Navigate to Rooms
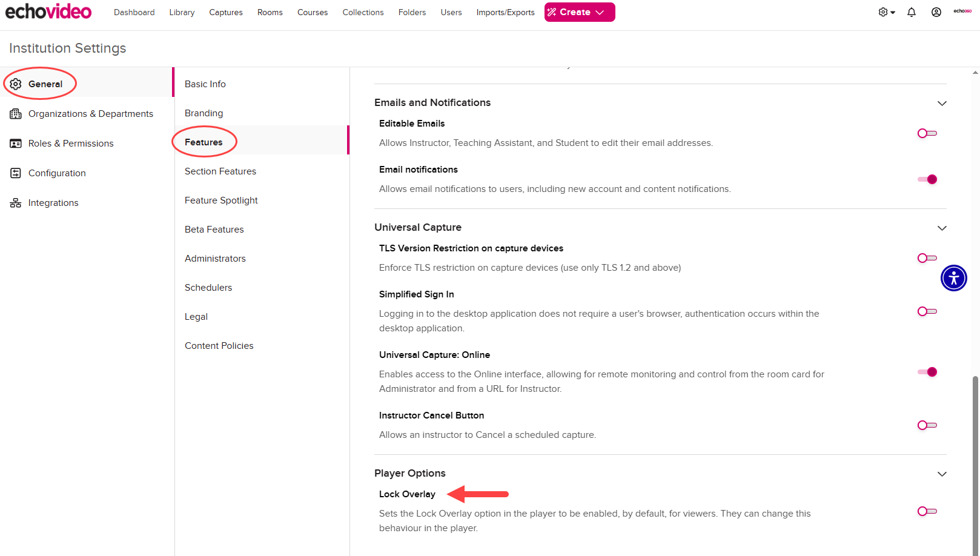 pos(270,12)
